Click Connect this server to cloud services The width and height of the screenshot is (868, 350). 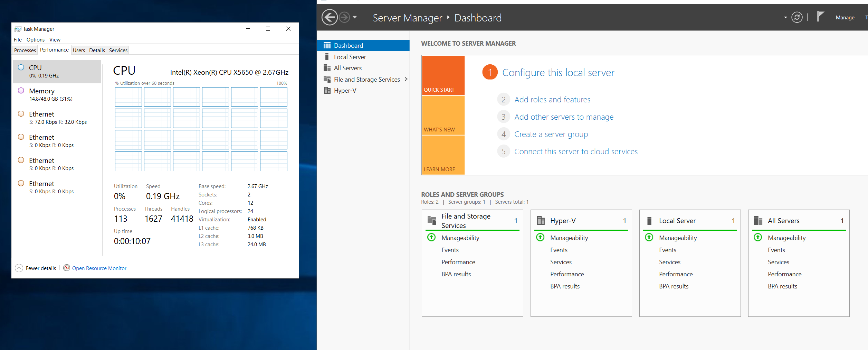pyautogui.click(x=576, y=151)
